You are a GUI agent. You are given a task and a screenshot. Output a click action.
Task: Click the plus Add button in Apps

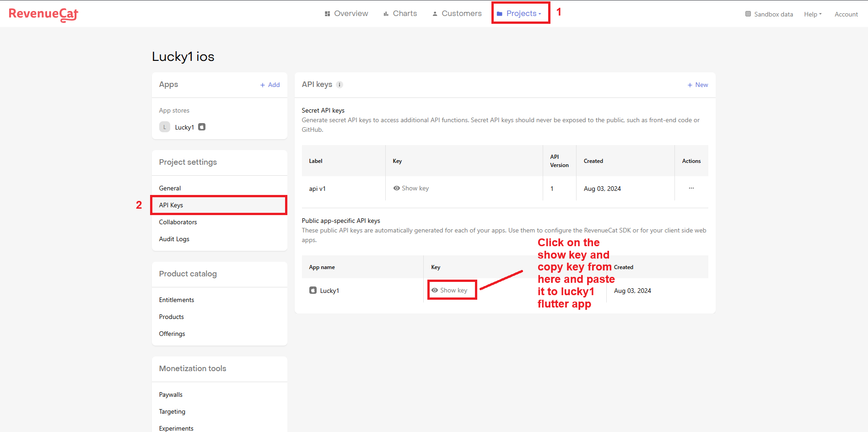click(x=270, y=85)
